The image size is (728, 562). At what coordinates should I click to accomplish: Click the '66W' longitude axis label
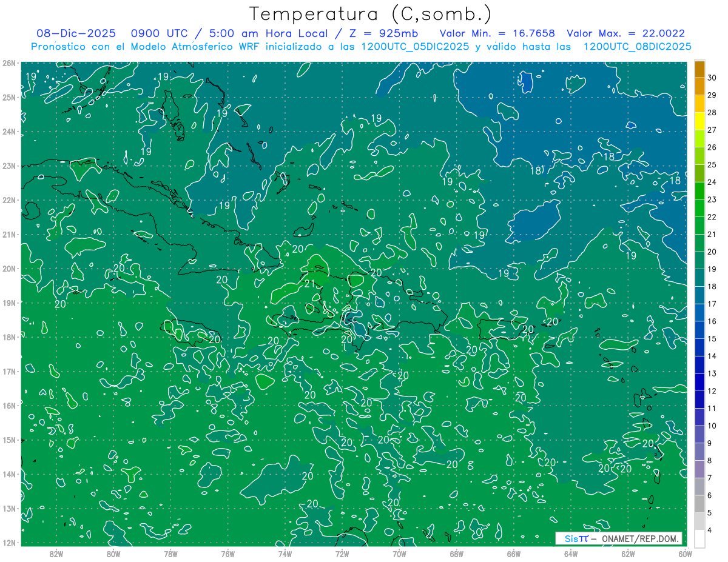513,554
